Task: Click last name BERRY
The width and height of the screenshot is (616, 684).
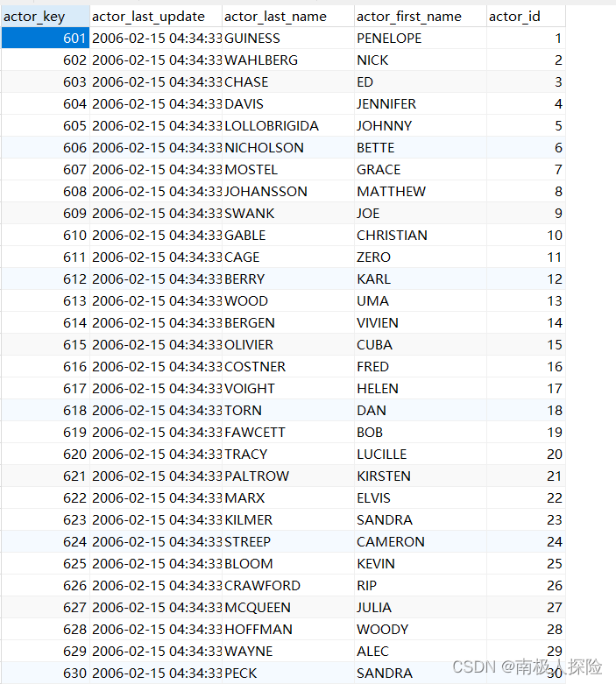Action: (x=244, y=279)
